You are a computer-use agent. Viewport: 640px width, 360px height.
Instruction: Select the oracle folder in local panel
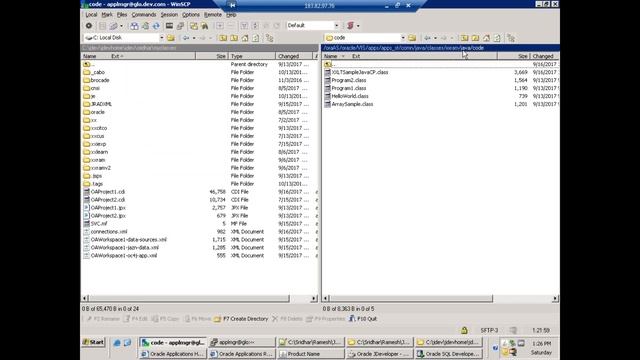point(98,112)
